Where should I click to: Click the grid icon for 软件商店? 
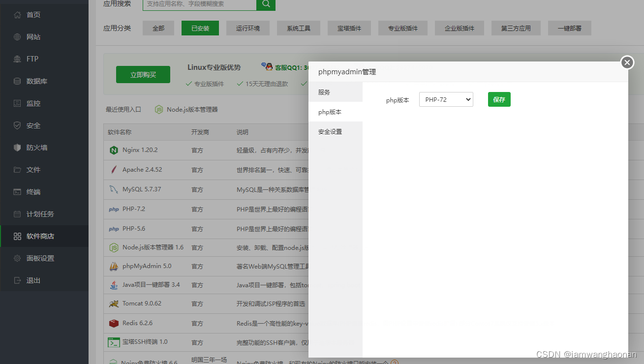tap(17, 236)
